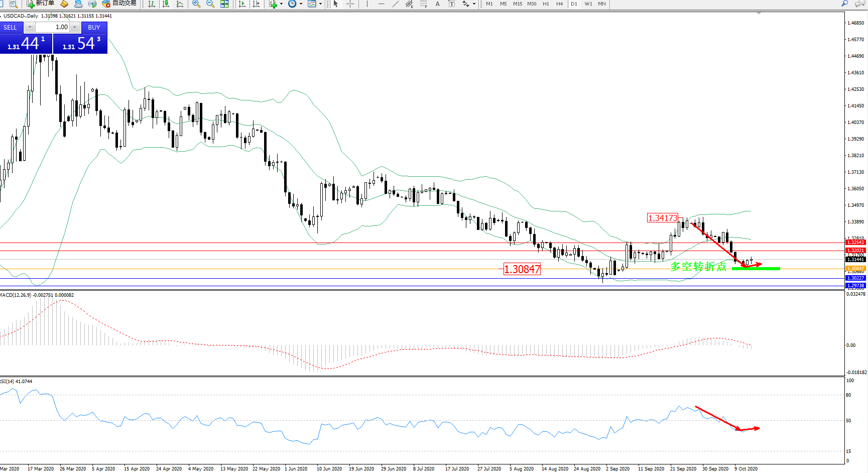Viewport: 868px width, 473px height.
Task: Switch to the W1 timeframe
Action: (588, 4)
